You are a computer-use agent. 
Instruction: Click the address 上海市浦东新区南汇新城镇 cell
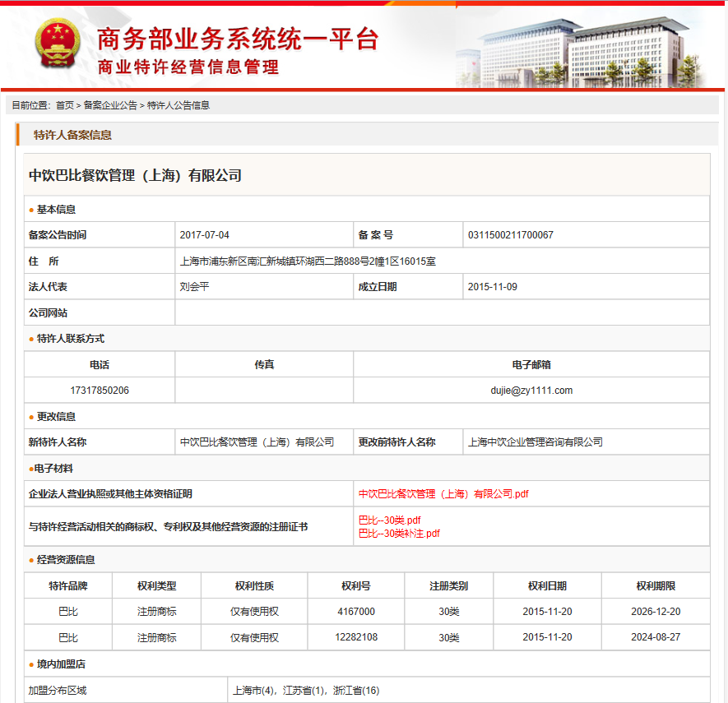coord(442,261)
